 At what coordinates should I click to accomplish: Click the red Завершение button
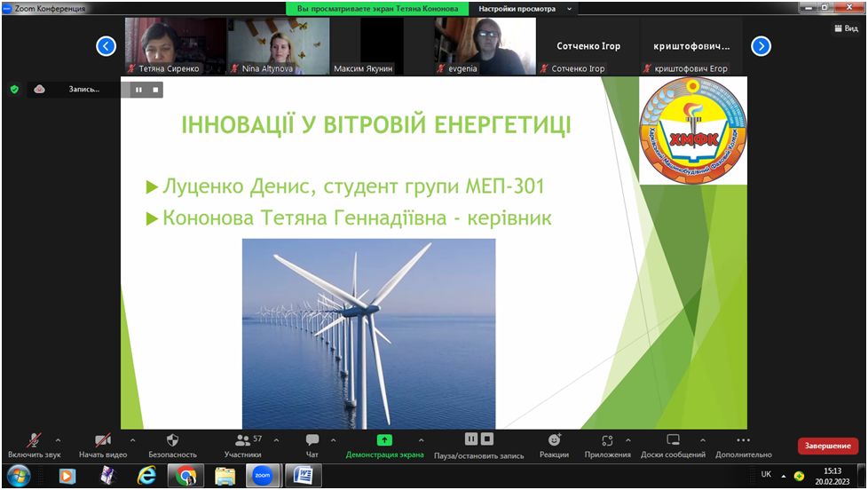tap(827, 446)
